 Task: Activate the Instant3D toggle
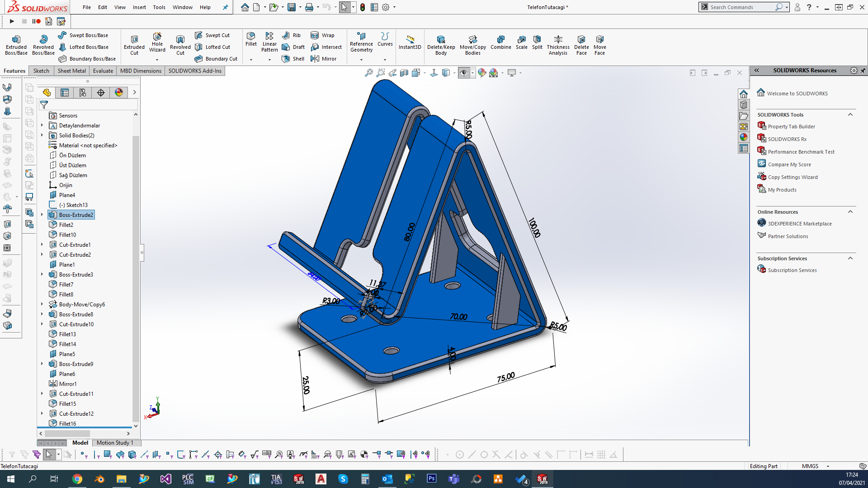(x=410, y=42)
